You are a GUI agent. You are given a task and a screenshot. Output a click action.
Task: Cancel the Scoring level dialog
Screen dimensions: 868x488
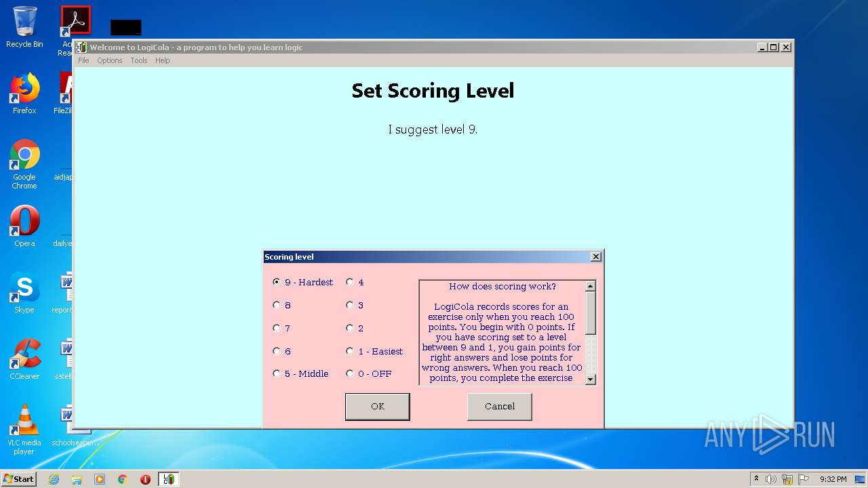tap(500, 407)
